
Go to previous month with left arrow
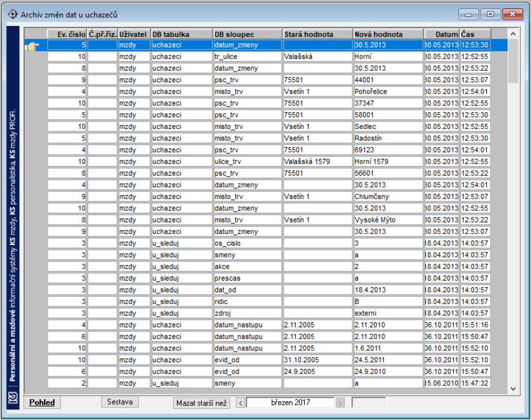point(240,402)
